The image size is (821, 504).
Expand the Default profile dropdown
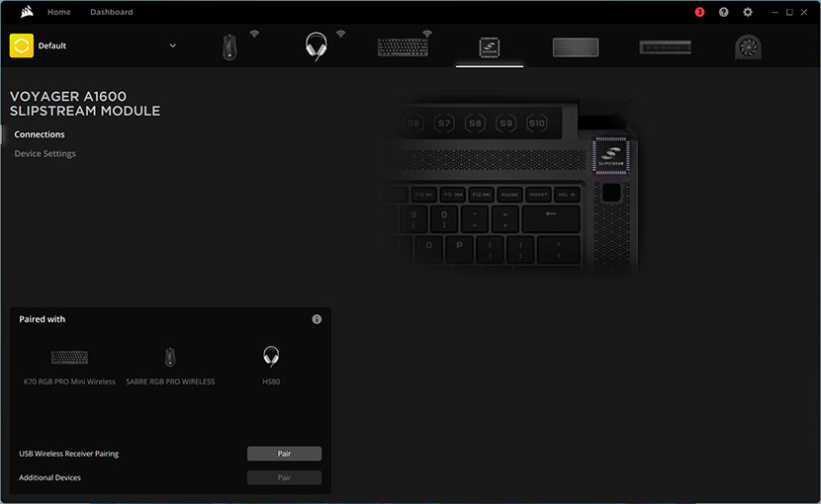[x=173, y=45]
